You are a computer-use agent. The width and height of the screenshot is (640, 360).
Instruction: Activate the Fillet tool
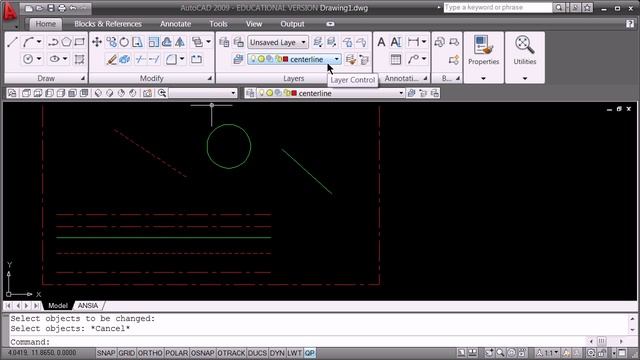pyautogui.click(x=171, y=59)
